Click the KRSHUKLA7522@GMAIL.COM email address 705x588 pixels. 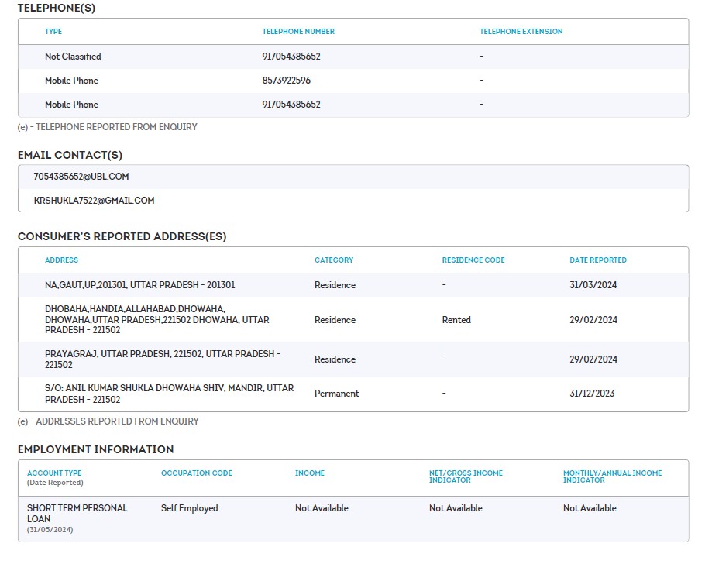(x=94, y=201)
